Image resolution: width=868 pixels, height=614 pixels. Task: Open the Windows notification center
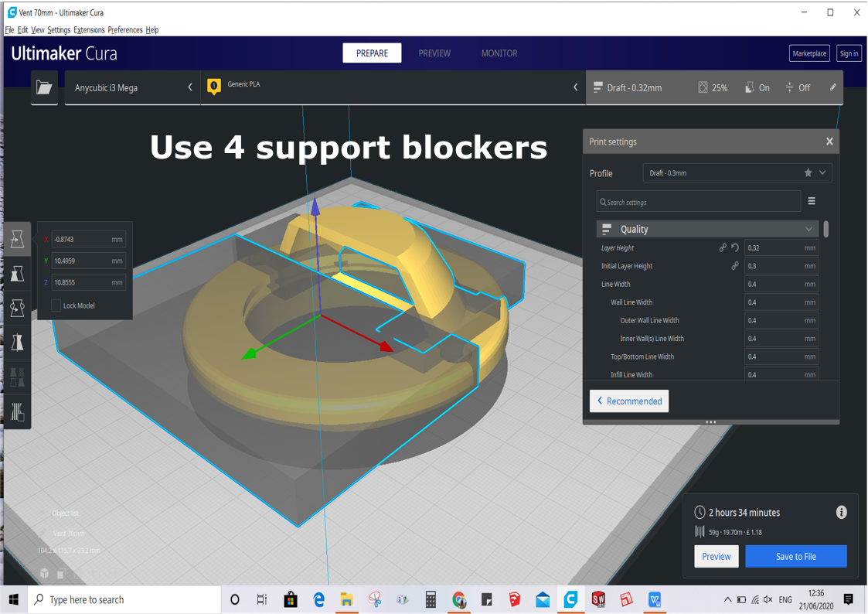pos(848,599)
